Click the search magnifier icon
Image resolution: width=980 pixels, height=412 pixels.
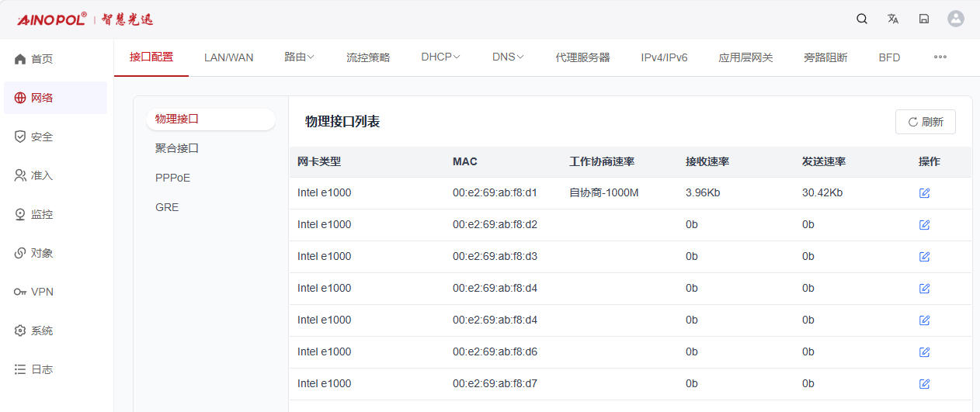point(862,19)
